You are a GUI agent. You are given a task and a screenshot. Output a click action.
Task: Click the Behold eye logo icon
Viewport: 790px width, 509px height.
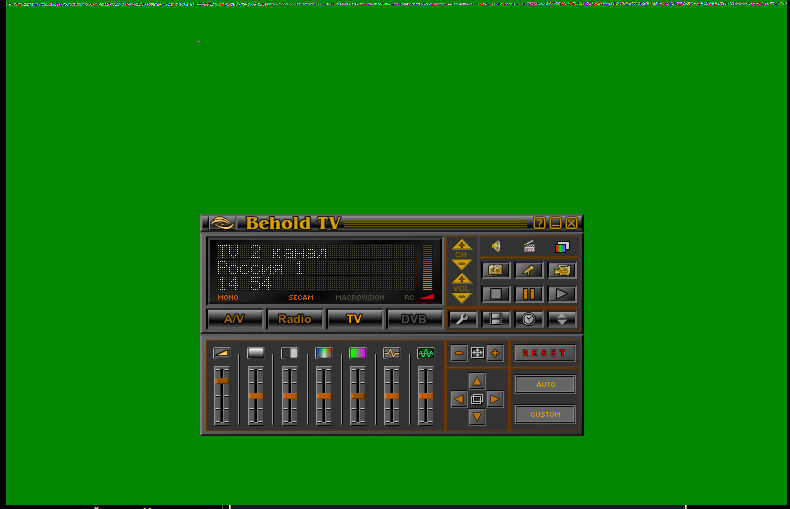point(222,223)
